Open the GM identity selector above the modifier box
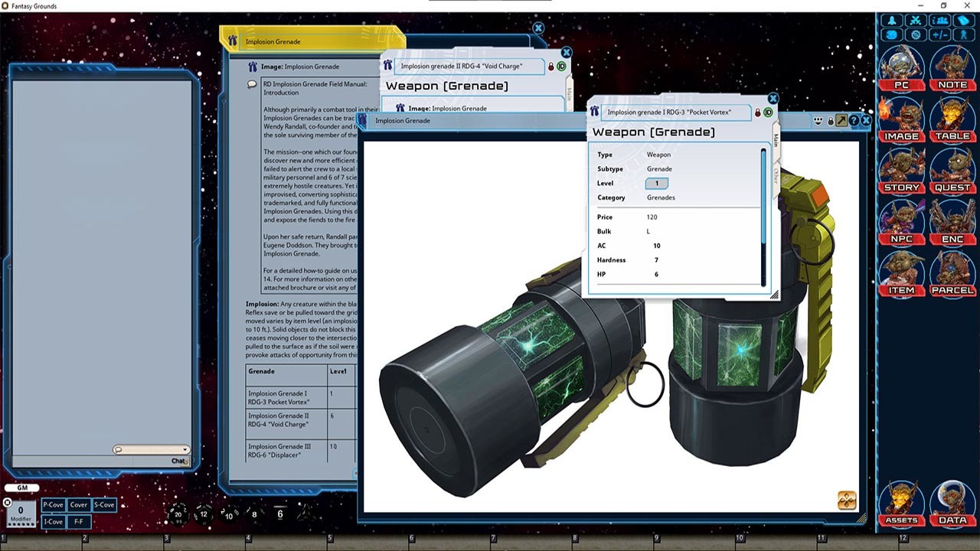 pyautogui.click(x=21, y=487)
